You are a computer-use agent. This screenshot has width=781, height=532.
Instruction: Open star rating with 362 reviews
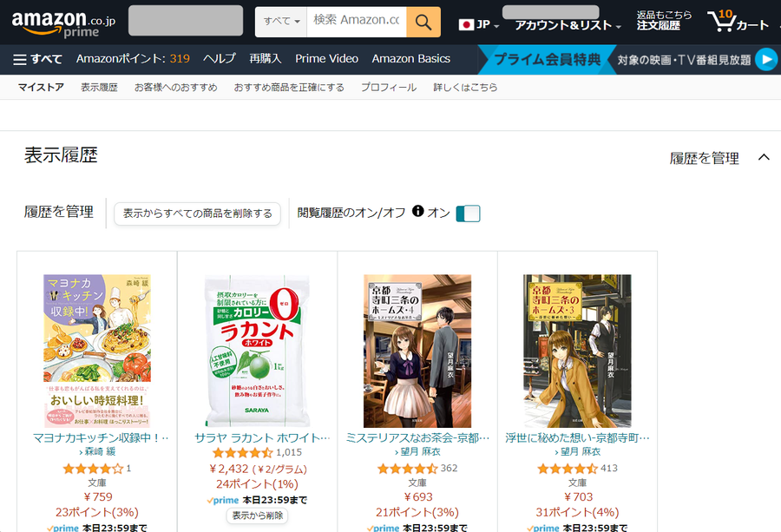tap(408, 469)
